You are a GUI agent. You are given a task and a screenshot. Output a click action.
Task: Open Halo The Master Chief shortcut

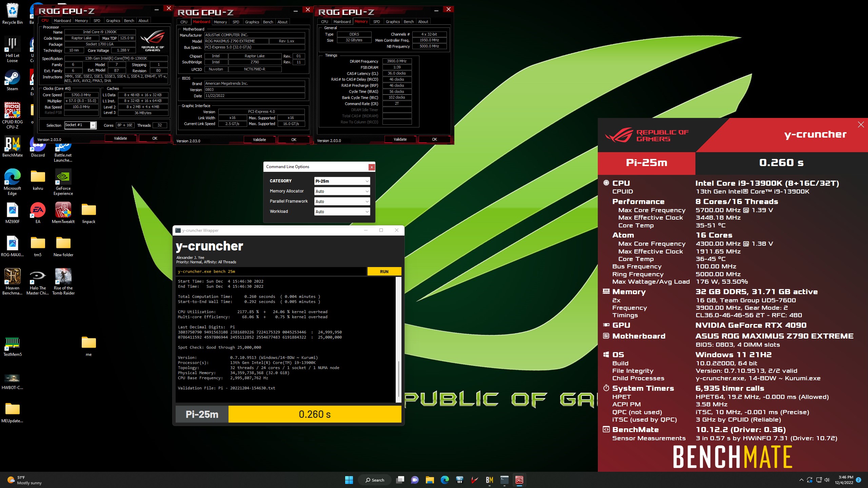coord(38,282)
